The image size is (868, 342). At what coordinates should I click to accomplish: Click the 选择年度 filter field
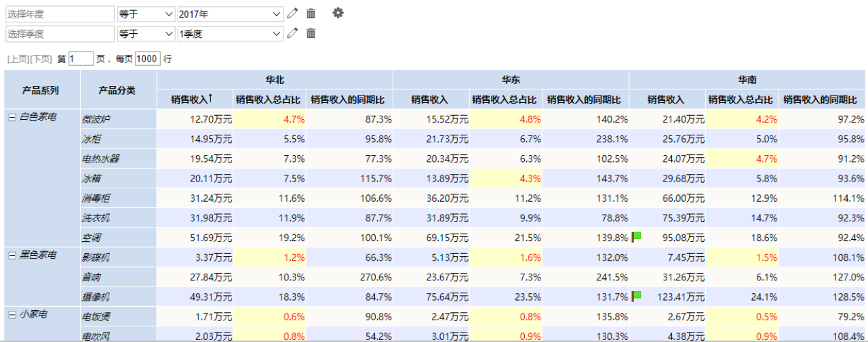pos(60,14)
